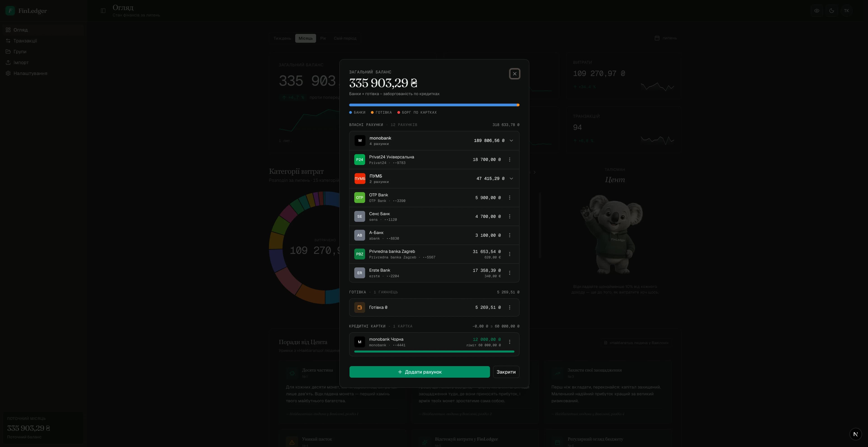868x447 pixels.
Task: Click the ER badge for Erste Bank
Action: [360, 273]
